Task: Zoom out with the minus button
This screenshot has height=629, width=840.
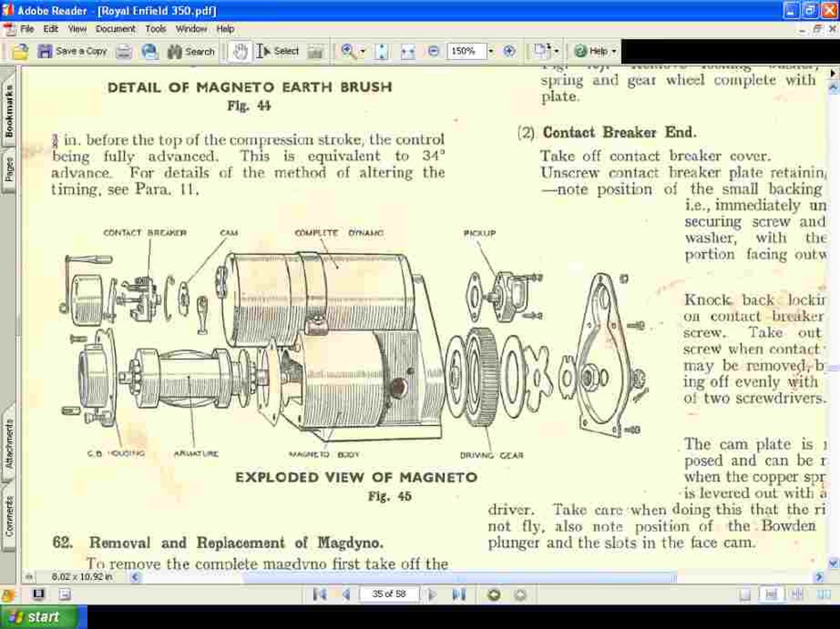Action: [433, 51]
